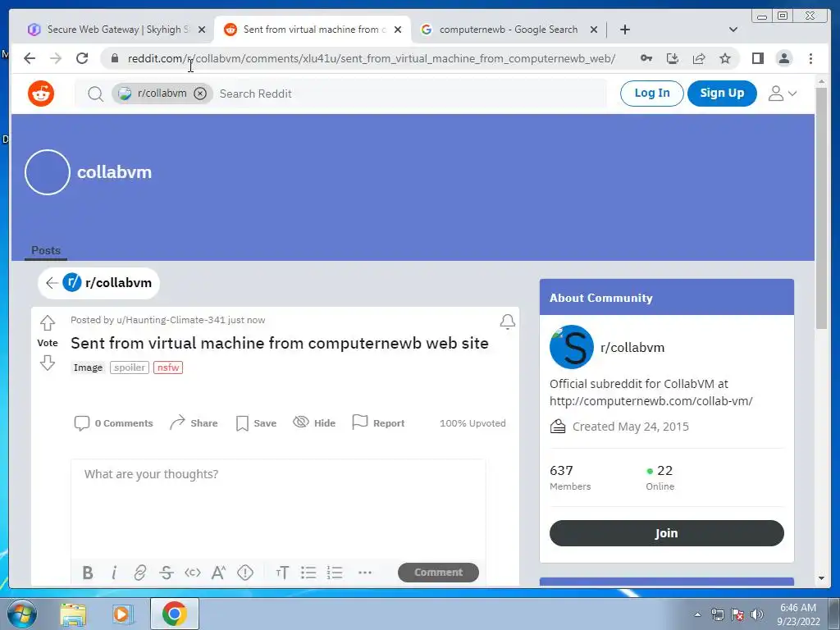Click the search magnifier icon
840x630 pixels.
click(x=95, y=94)
